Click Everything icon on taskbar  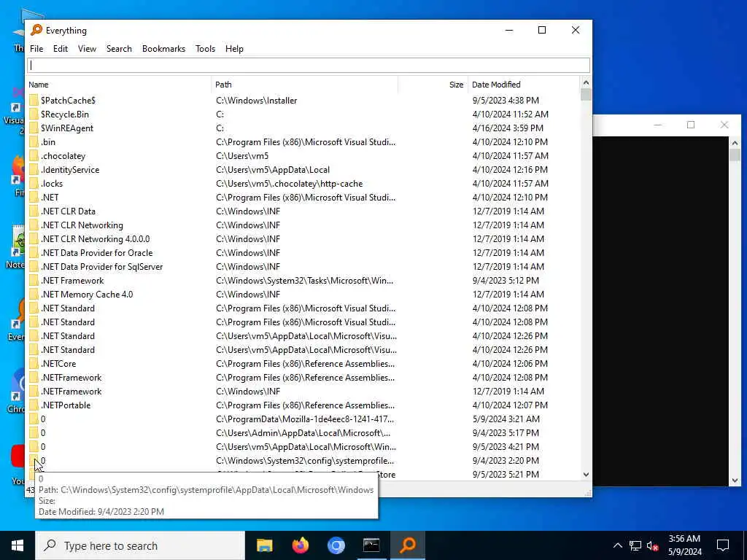coord(408,545)
